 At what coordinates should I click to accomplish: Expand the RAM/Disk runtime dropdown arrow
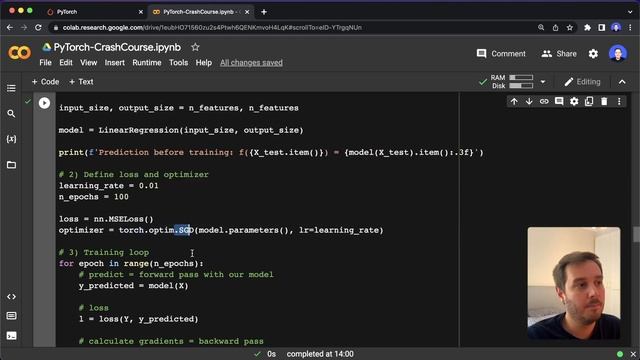(x=543, y=82)
